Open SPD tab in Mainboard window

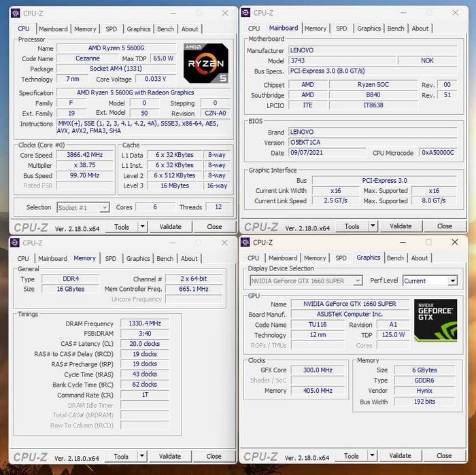[x=341, y=29]
